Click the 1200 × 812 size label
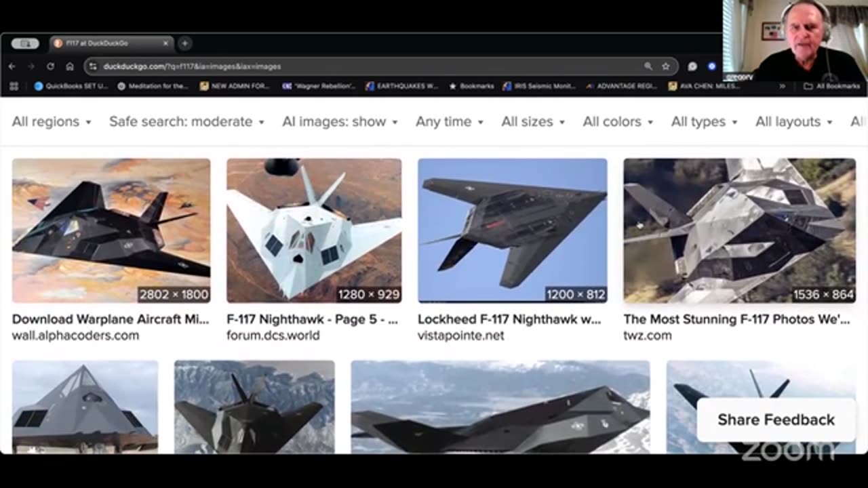Screen dimensions: 868x488 pos(576,294)
